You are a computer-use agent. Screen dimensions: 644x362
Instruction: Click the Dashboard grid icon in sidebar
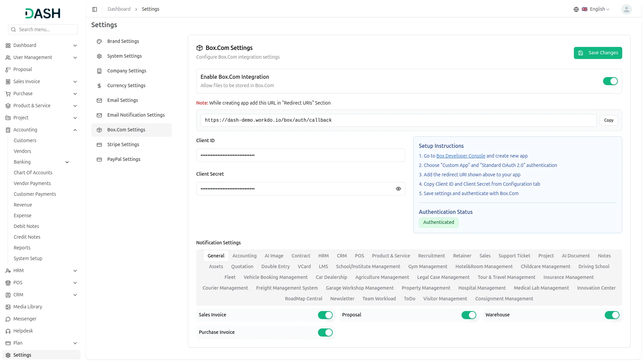(8, 46)
